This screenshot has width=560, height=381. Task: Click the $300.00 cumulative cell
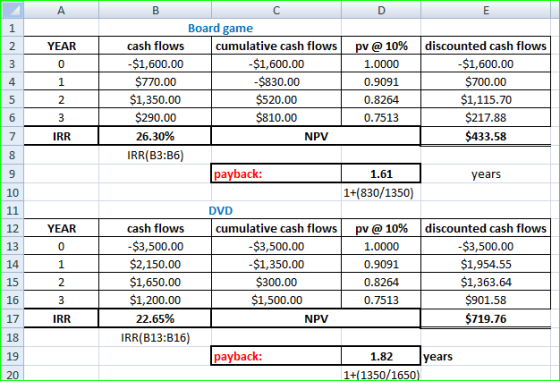[x=276, y=282]
